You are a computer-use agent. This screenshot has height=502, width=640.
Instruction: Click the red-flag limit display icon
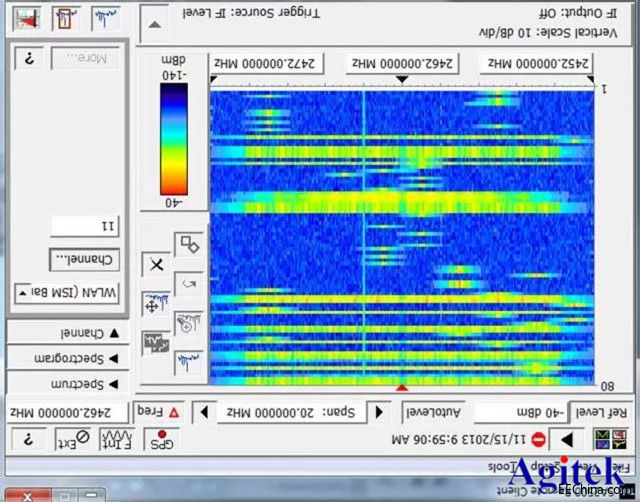[x=26, y=18]
